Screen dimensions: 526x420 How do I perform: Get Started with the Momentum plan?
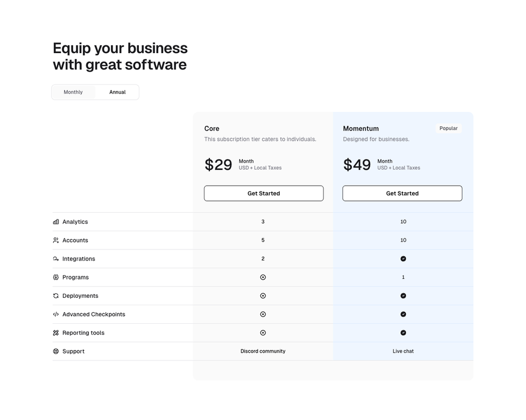click(402, 193)
